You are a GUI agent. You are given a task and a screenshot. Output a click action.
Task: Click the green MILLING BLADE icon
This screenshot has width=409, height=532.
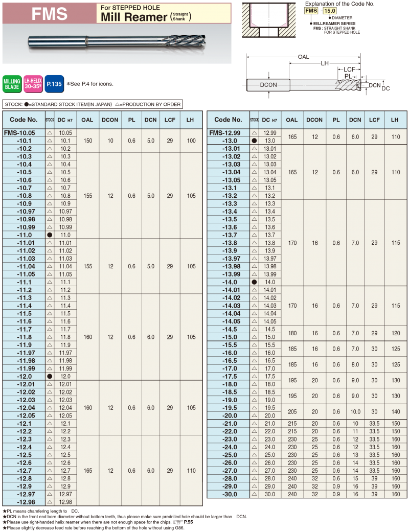tap(12, 84)
